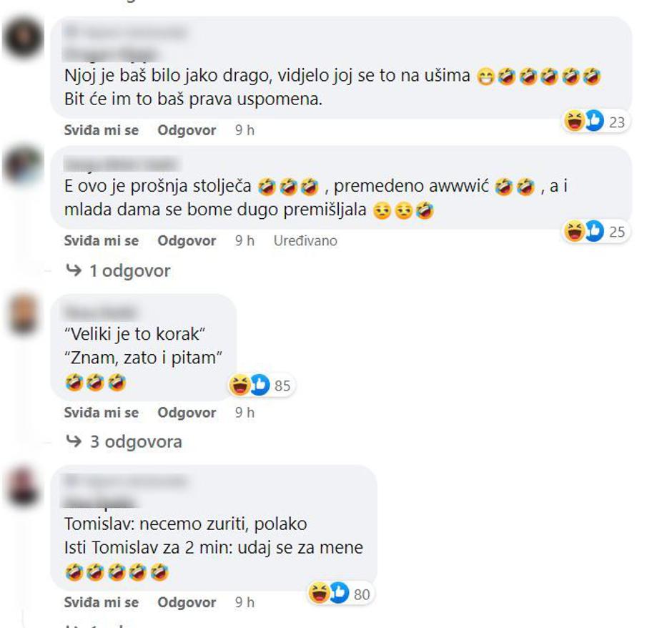Image resolution: width=672 pixels, height=628 pixels.
Task: Reply to 'Znam, zato i pitam' comment
Action: pyautogui.click(x=187, y=413)
